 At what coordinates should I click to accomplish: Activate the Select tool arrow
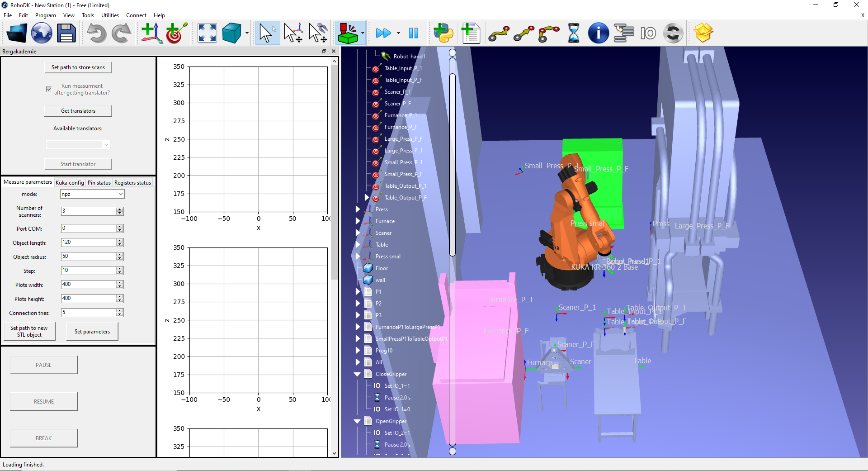point(268,33)
